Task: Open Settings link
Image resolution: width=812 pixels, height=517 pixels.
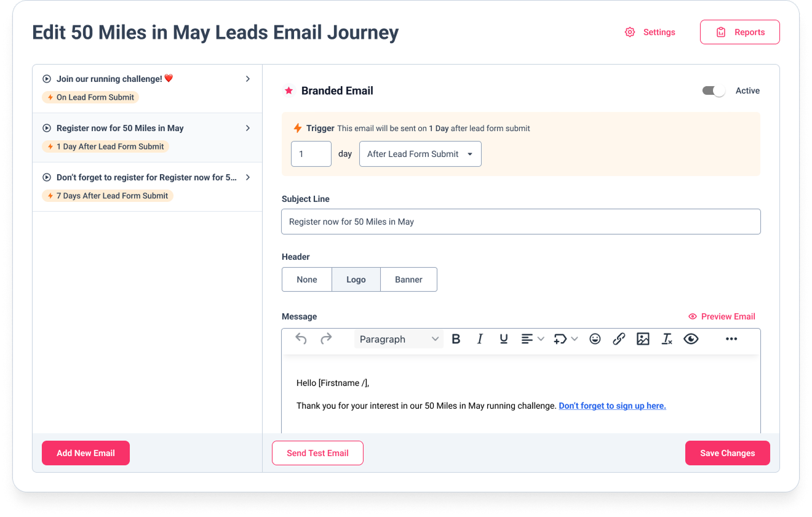Action: tap(650, 32)
